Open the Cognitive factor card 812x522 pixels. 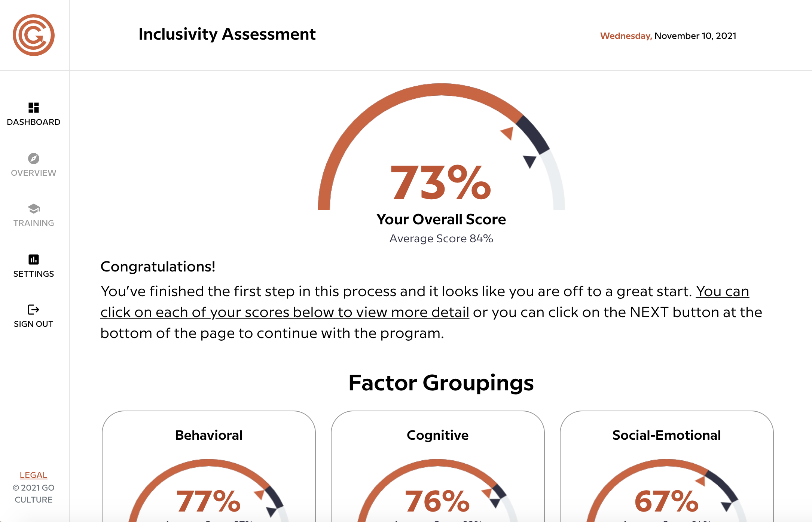[x=438, y=466]
